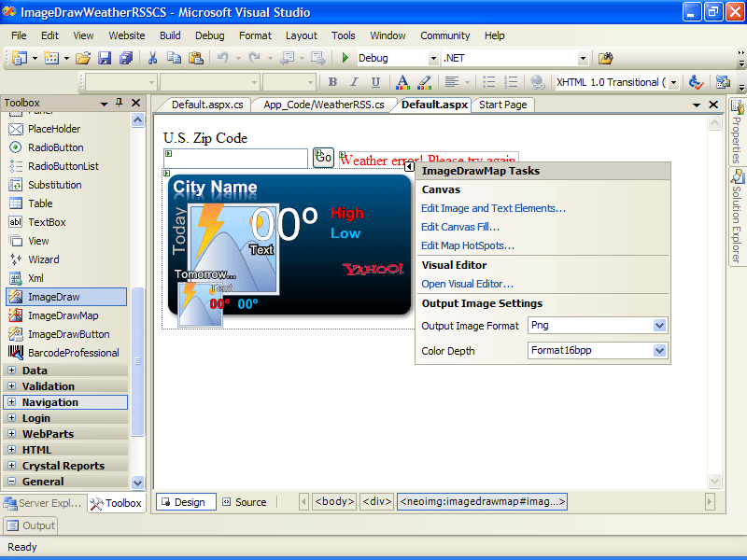
Task: Select the ImageDraw tool in Toolbox
Action: click(66, 297)
